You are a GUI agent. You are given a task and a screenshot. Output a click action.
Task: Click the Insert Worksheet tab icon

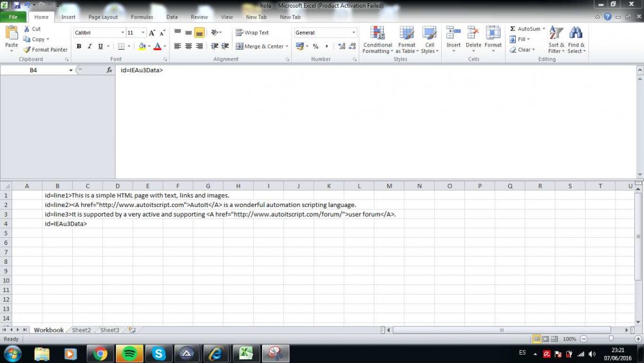click(x=132, y=329)
